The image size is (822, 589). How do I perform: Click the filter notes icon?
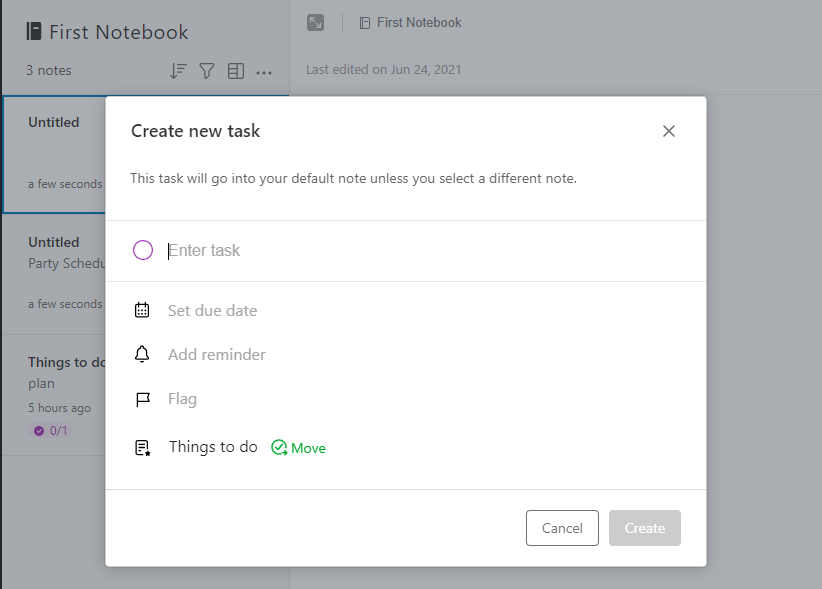208,70
